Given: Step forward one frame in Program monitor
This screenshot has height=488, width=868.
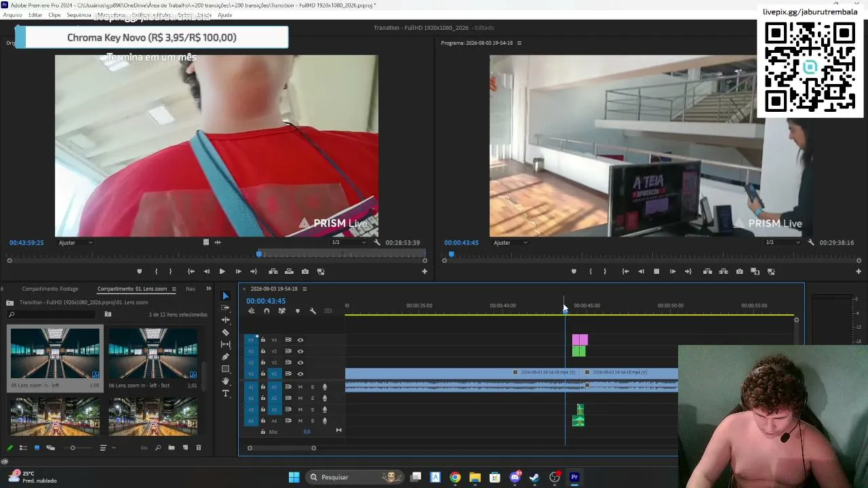Looking at the screenshot, I should [x=673, y=272].
